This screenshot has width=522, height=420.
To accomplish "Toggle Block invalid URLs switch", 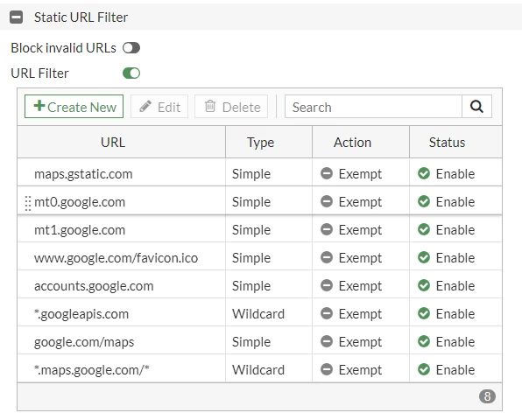I will coord(131,48).
